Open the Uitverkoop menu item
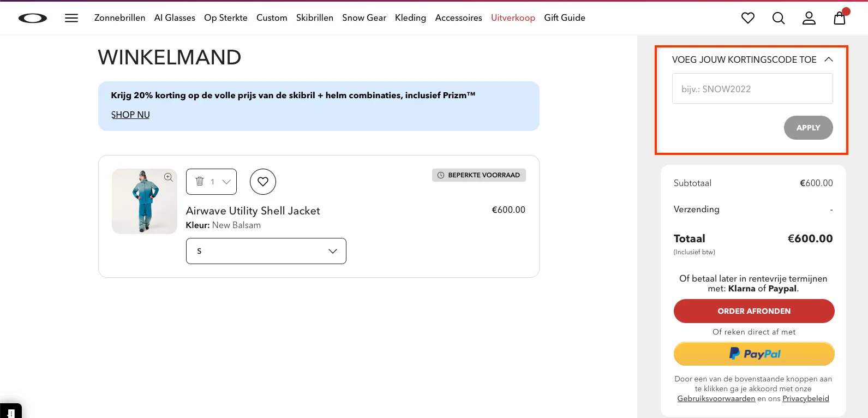868x418 pixels. [x=513, y=18]
